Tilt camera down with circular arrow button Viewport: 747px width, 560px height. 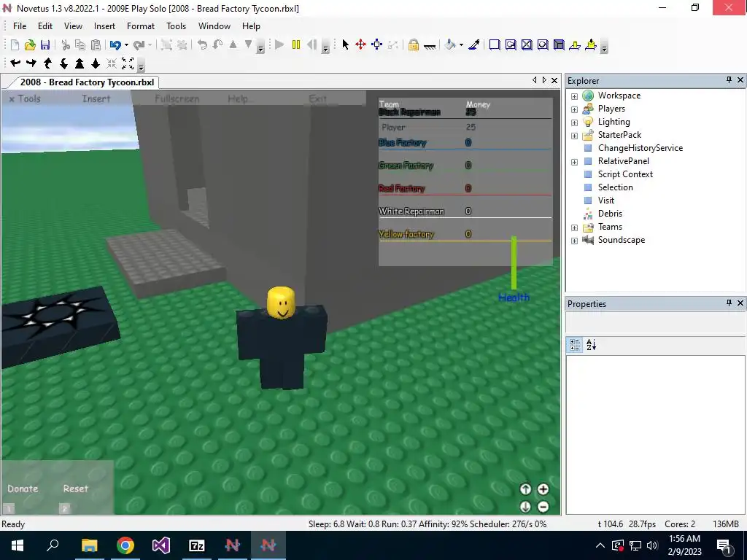pyautogui.click(x=525, y=507)
